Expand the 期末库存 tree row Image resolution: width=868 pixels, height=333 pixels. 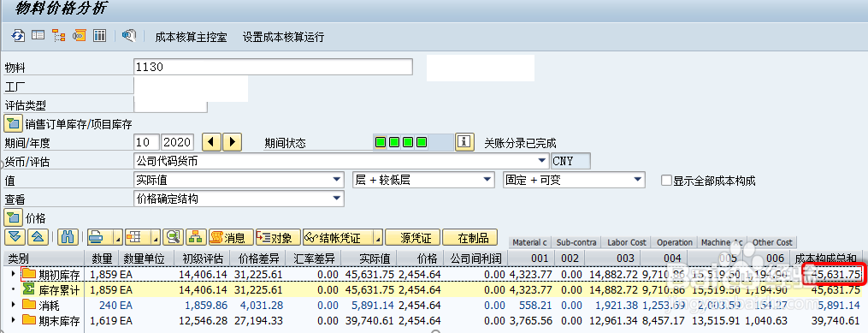(14, 320)
